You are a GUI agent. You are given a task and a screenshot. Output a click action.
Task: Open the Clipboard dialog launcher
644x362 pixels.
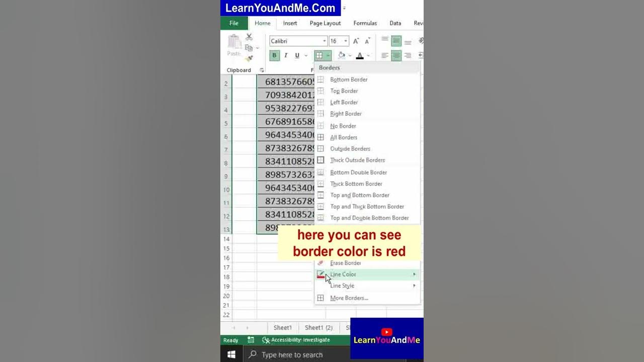tap(262, 70)
